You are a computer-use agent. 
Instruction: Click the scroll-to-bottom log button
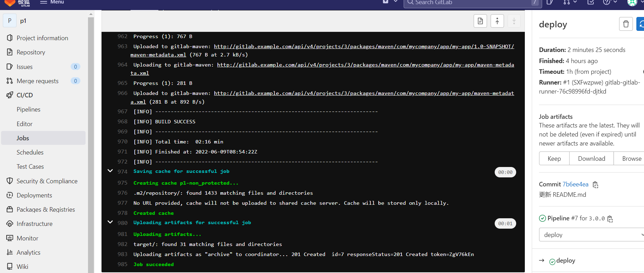(x=514, y=21)
